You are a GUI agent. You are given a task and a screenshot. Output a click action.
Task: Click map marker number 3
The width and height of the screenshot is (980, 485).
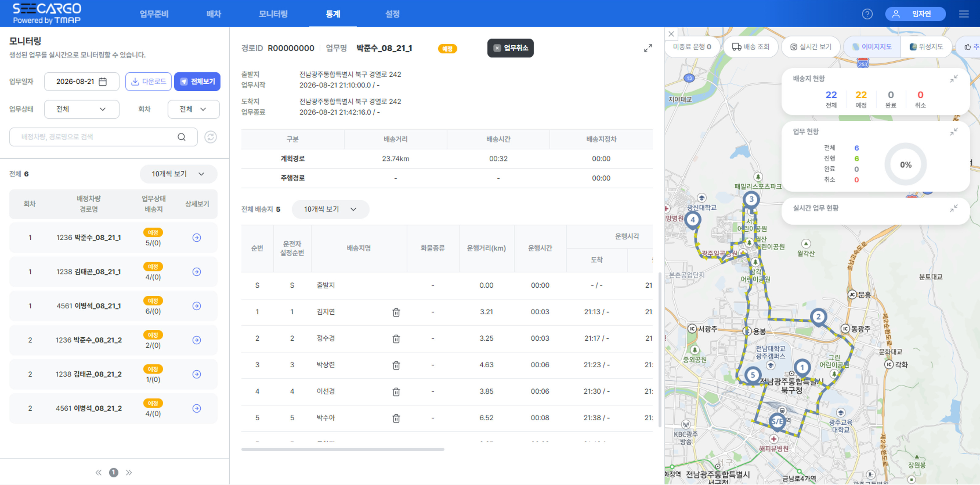pos(751,199)
